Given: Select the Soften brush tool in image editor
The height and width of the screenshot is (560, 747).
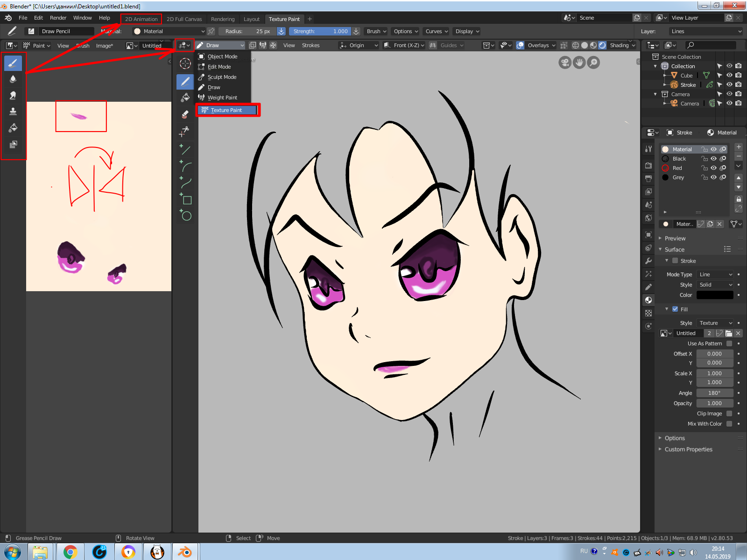Looking at the screenshot, I should [13, 79].
